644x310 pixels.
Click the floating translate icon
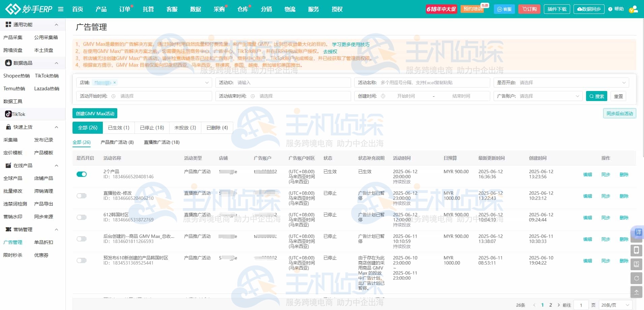(x=638, y=232)
